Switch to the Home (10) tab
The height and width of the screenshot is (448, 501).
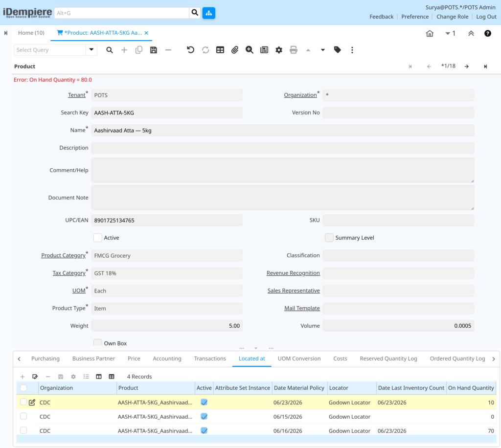(x=31, y=33)
